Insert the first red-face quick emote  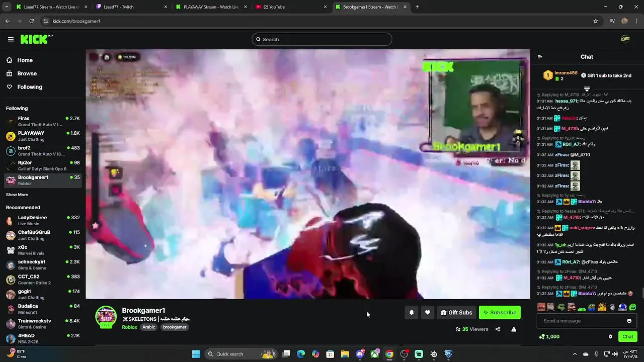(541, 307)
